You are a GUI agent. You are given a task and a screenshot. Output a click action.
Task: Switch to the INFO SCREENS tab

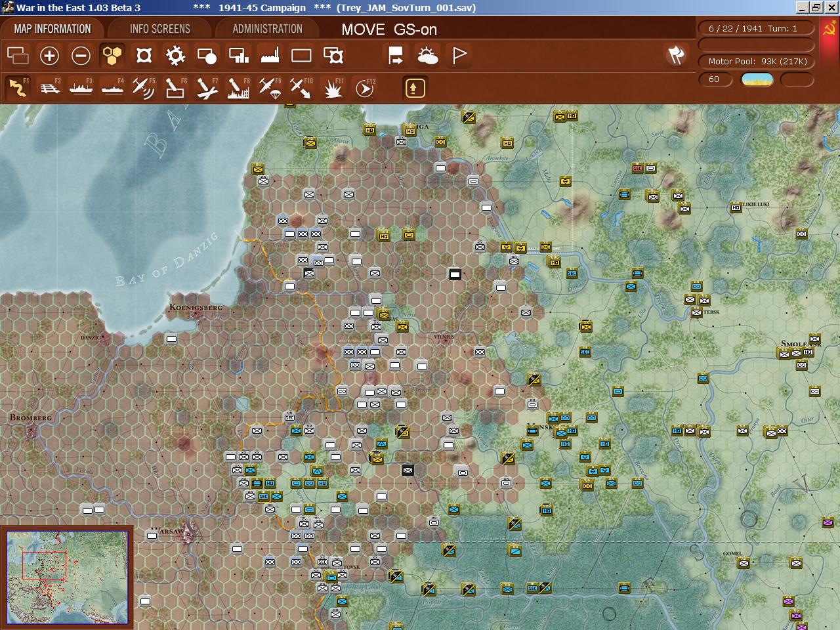coord(160,29)
